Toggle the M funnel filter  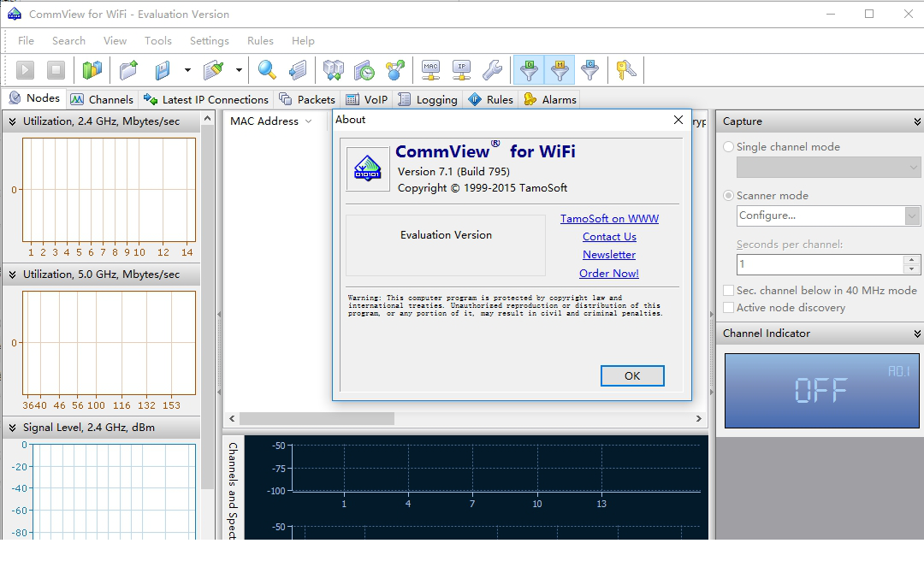(560, 70)
